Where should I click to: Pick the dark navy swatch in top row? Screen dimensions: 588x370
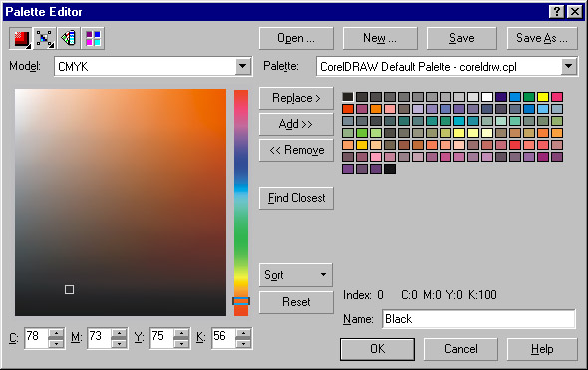501,97
